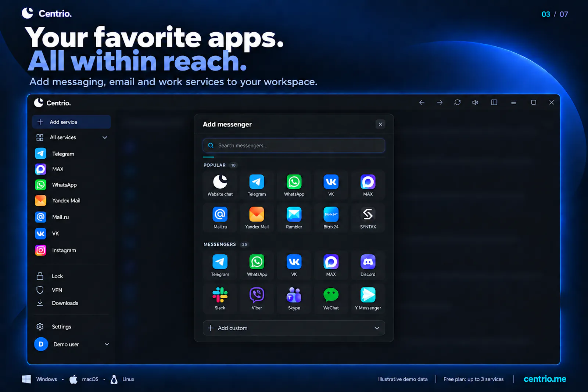Pick WhatsApp in the Popular grid

coord(294,185)
